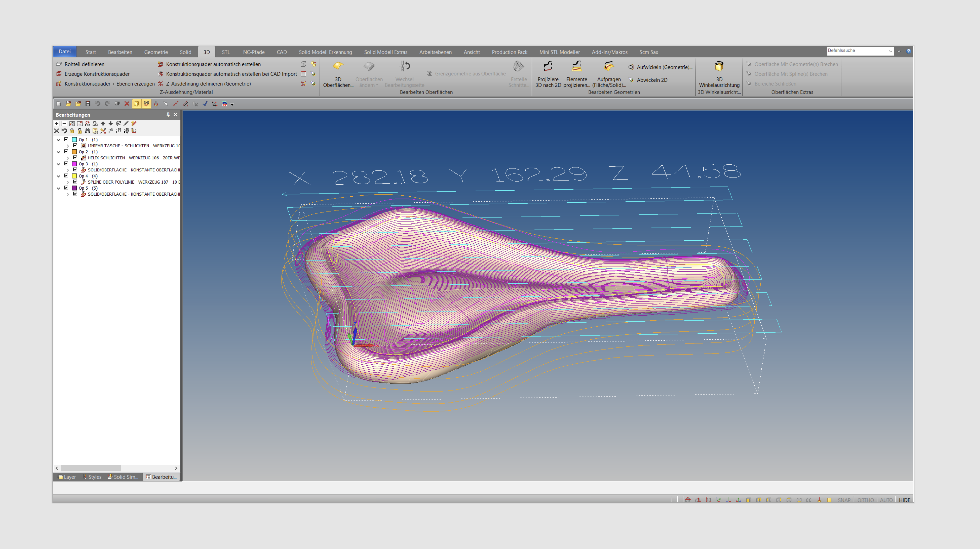Screen dimensions: 980x549
Task: Collapse the Op 3 tree node
Action: click(59, 164)
